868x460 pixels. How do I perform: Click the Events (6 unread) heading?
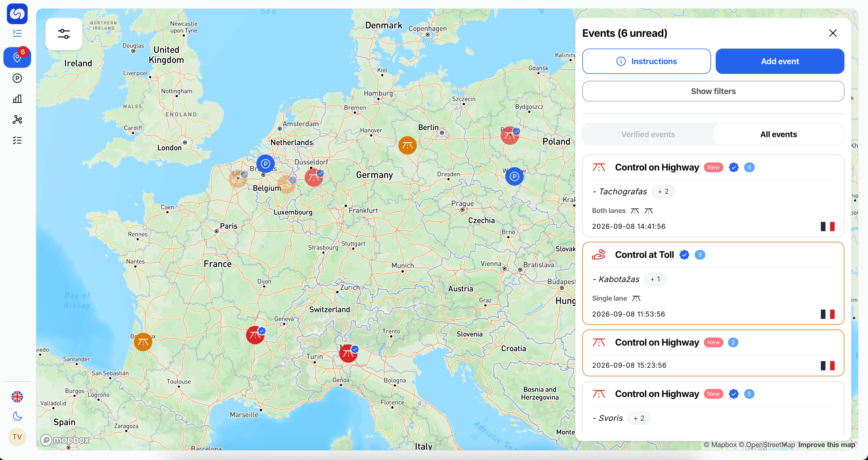tap(625, 33)
